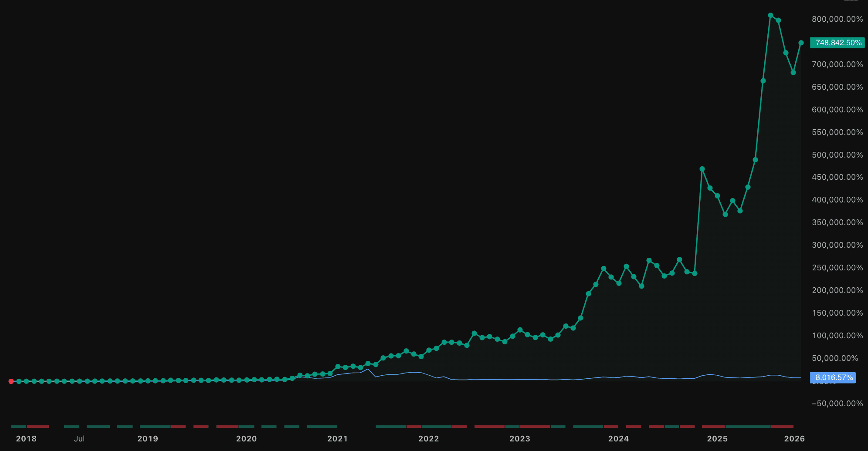Click the 2020 label on the time axis
This screenshot has width=868, height=451.
[247, 439]
